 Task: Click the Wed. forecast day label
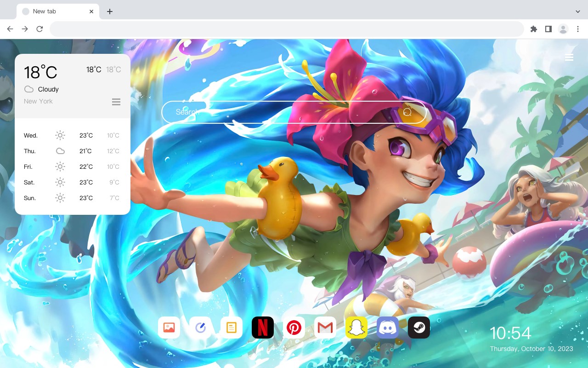pyautogui.click(x=31, y=135)
